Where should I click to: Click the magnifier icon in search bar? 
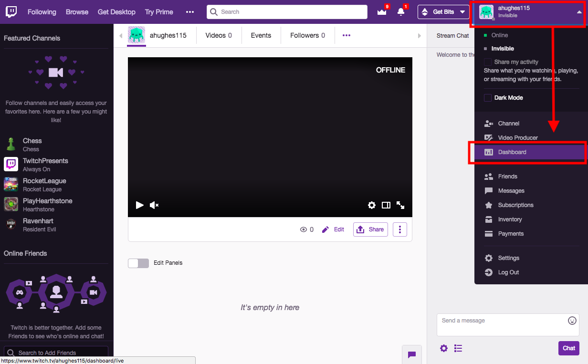click(214, 12)
